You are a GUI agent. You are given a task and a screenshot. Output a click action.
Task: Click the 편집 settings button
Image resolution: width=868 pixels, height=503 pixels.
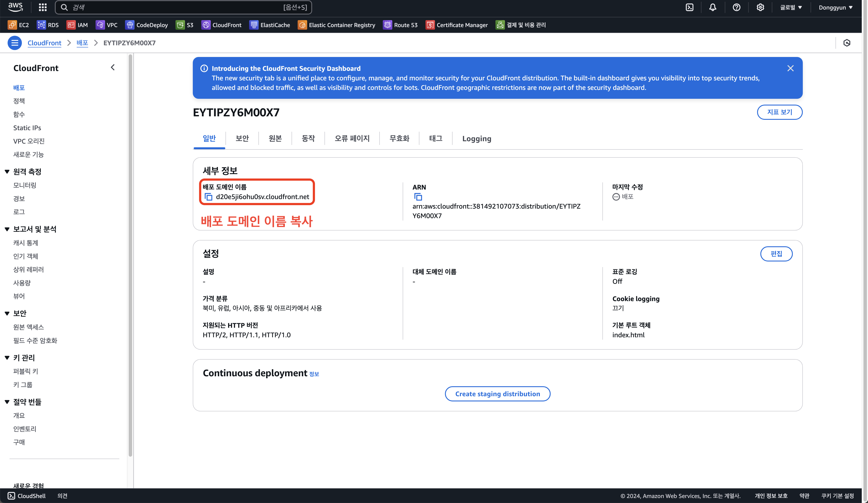point(776,254)
